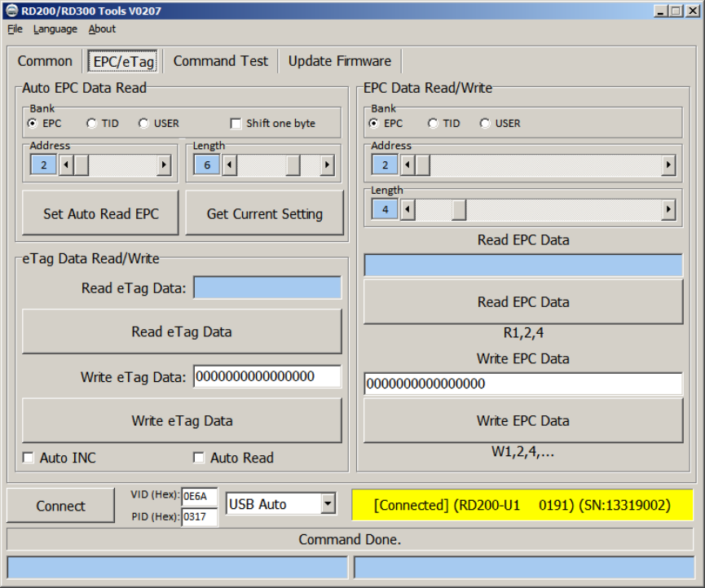
Task: Click the Read eTag Data output field
Action: pyautogui.click(x=267, y=287)
